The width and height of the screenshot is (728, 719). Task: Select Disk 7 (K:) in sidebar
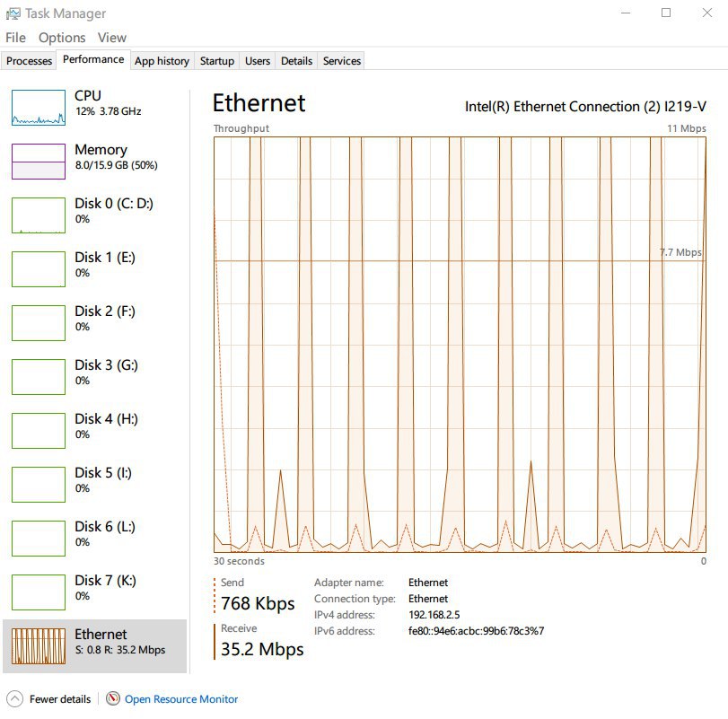point(94,592)
